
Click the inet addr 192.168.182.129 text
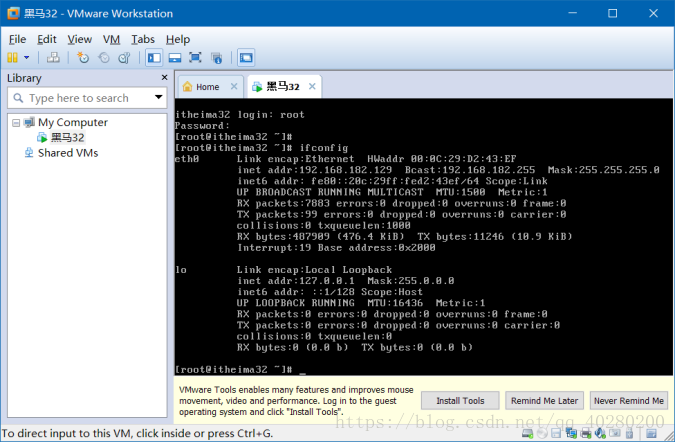pos(315,170)
